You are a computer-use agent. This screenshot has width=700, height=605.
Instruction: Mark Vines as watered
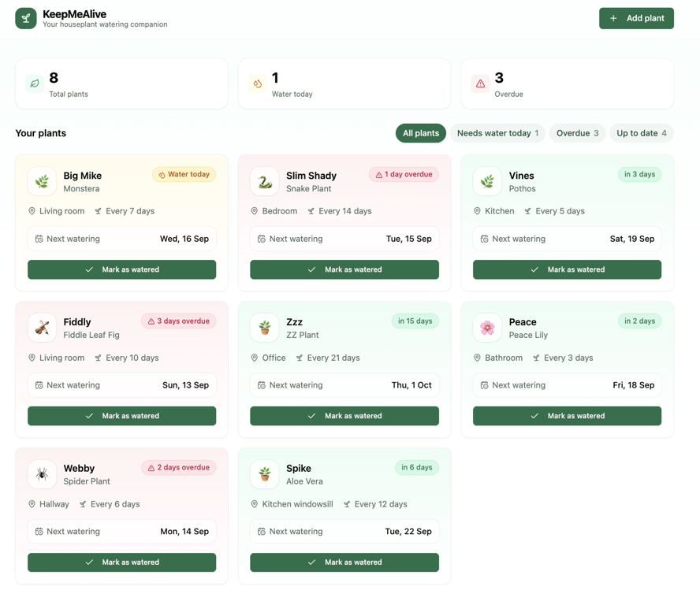pyautogui.click(x=567, y=269)
